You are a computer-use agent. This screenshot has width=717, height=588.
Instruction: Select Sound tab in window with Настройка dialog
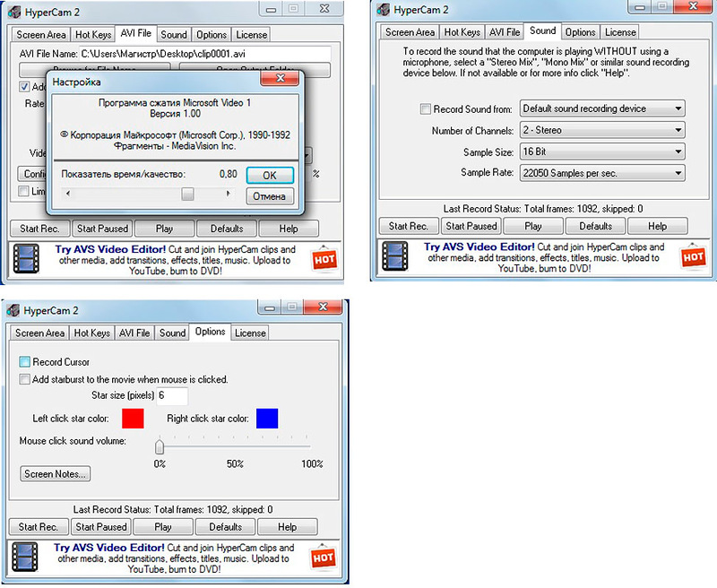[174, 35]
